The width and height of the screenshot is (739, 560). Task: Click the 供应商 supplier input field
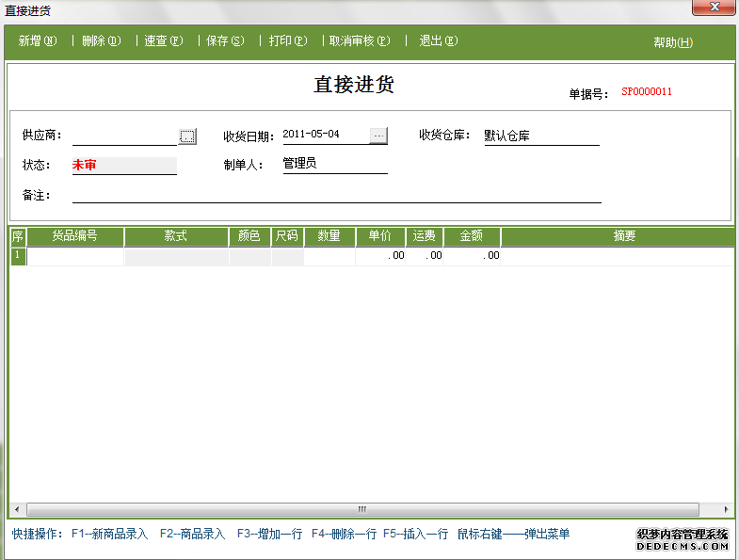124,136
